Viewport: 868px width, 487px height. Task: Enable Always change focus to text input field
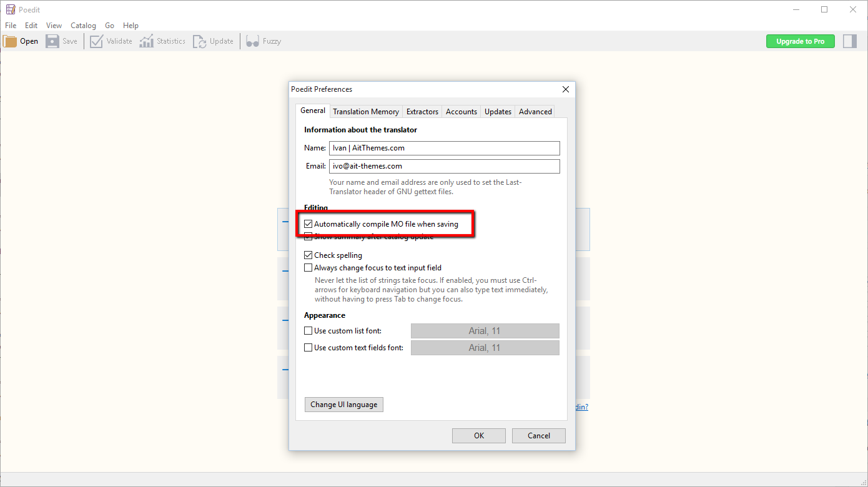[x=308, y=268]
